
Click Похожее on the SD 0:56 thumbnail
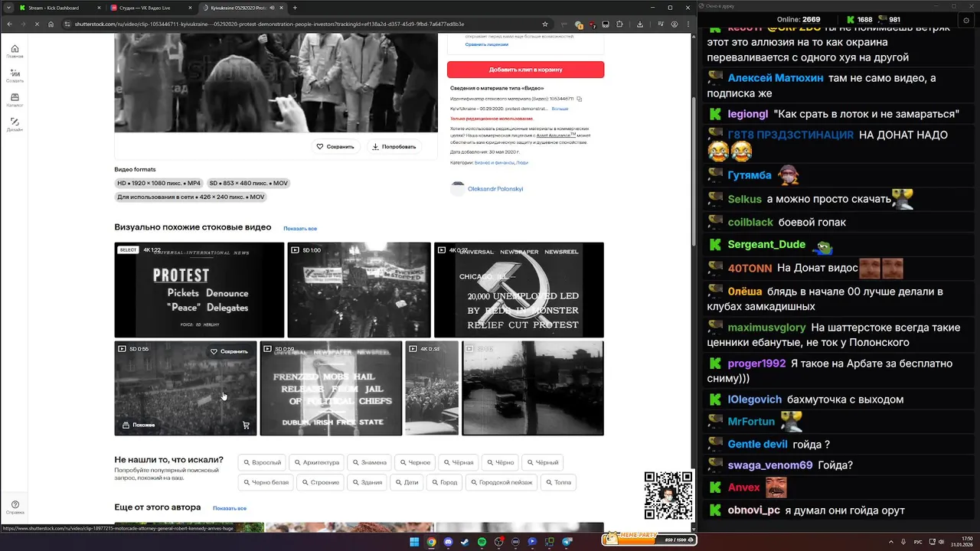point(139,425)
